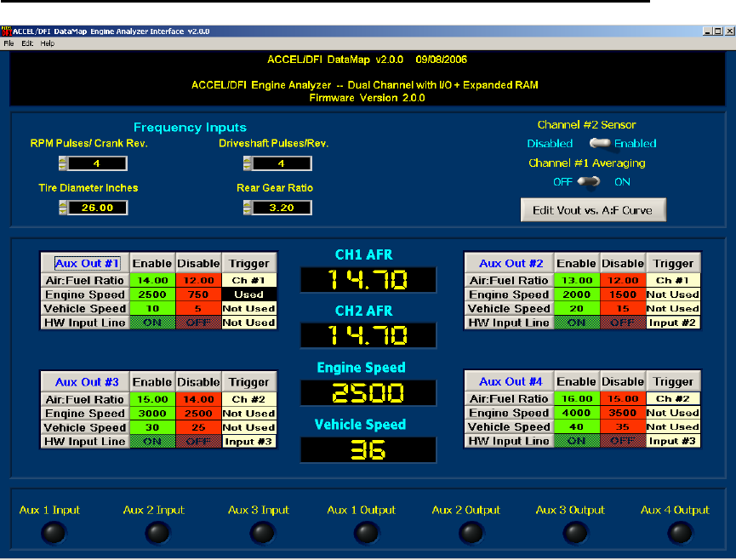Toggle Aux Out #1 Engine Speed trigger Used

click(248, 294)
